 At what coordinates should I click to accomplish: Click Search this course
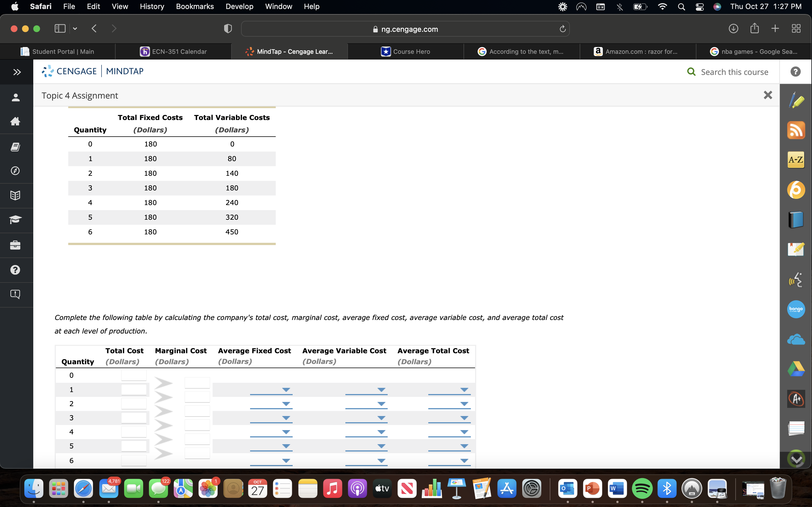(x=734, y=72)
